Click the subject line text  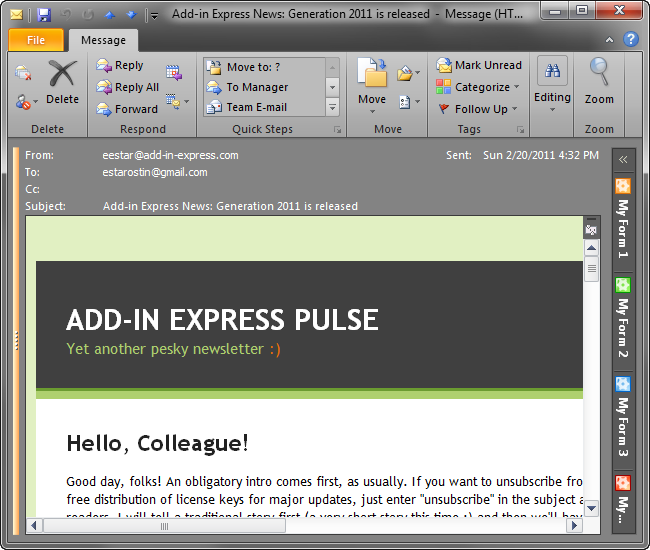click(230, 206)
